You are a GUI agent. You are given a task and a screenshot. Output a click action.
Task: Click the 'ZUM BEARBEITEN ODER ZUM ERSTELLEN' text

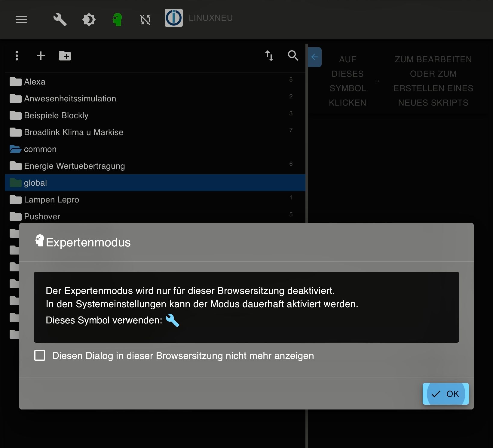[433, 81]
